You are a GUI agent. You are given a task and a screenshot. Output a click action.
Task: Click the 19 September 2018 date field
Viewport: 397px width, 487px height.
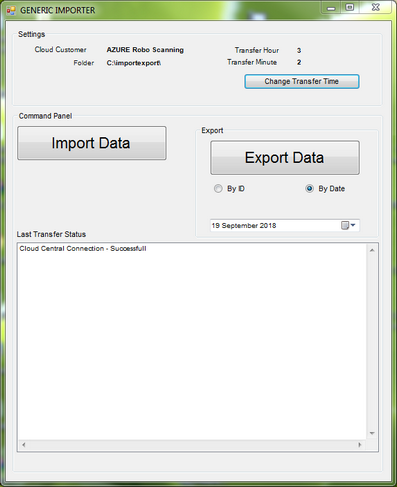pos(285,225)
